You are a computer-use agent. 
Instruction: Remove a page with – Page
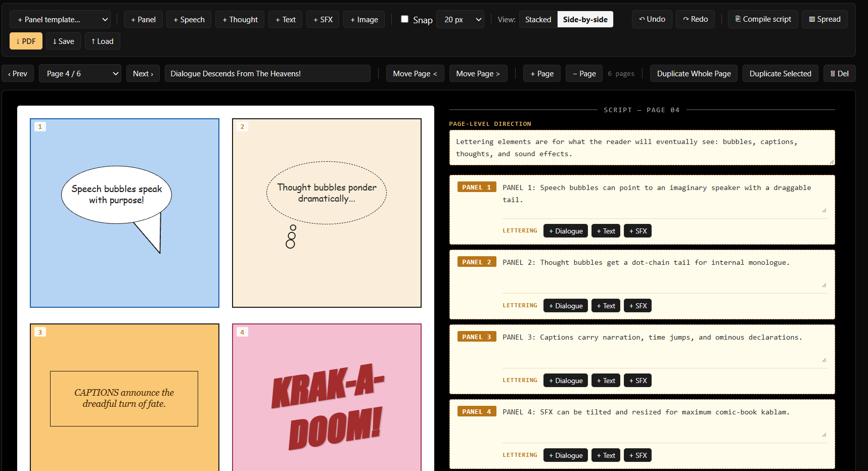584,73
